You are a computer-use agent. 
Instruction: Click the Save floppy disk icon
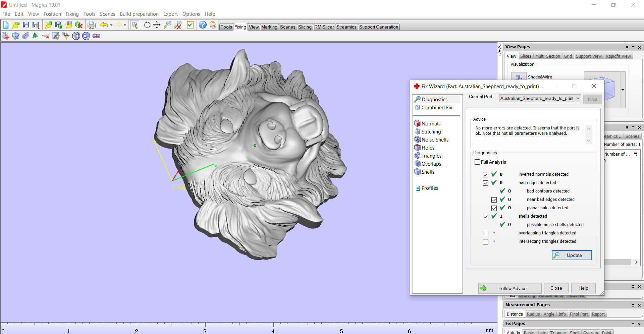(26, 25)
